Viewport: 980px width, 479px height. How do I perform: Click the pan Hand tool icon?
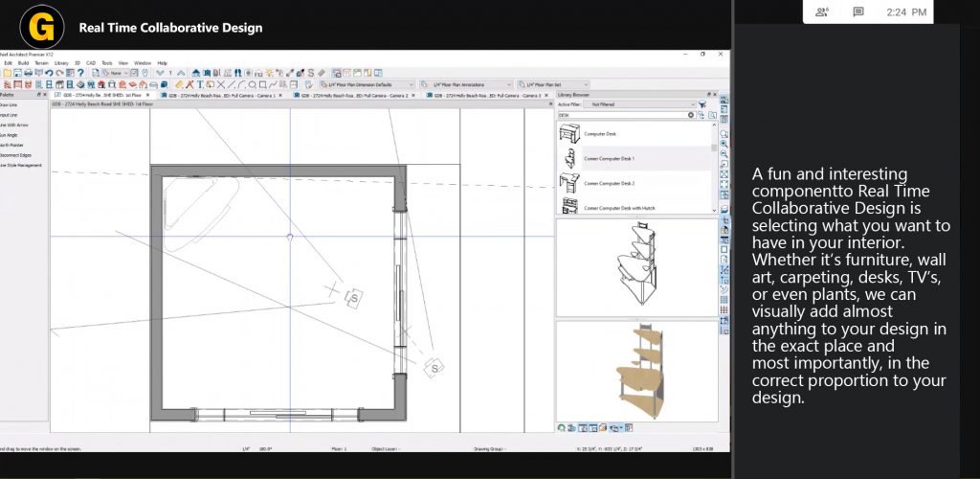145,73
